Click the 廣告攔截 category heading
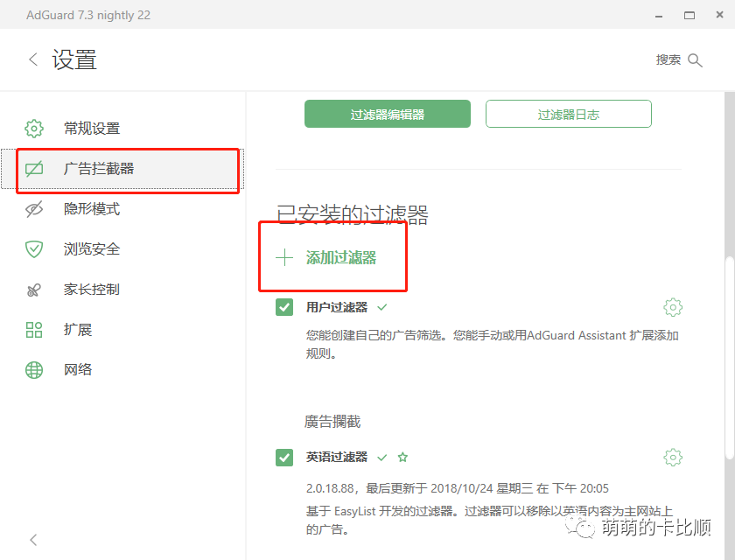 [x=332, y=421]
